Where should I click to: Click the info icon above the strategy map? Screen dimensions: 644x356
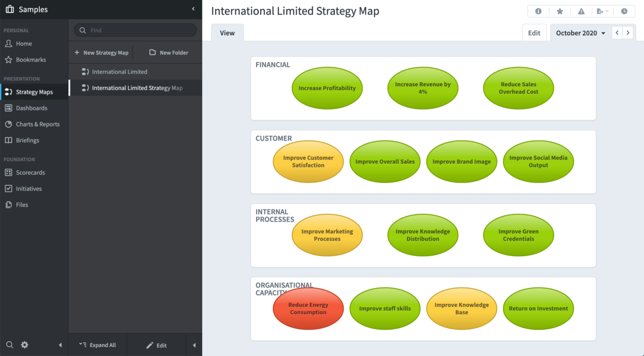[x=538, y=11]
